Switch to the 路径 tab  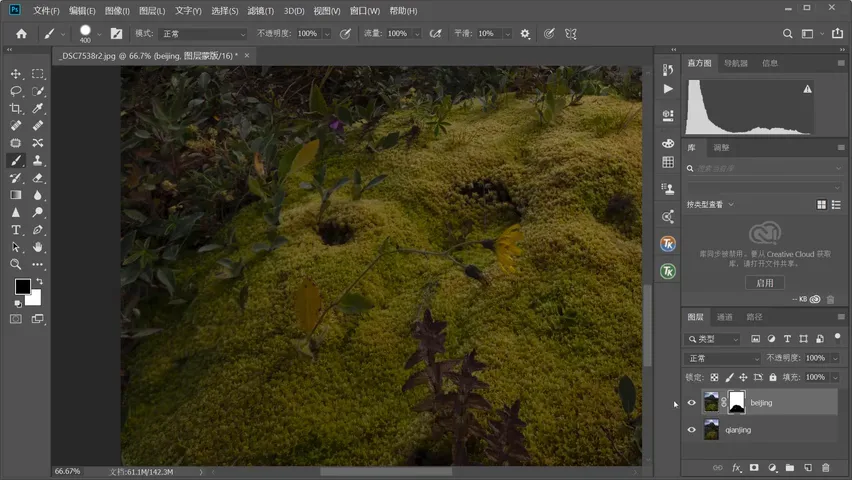coord(754,317)
